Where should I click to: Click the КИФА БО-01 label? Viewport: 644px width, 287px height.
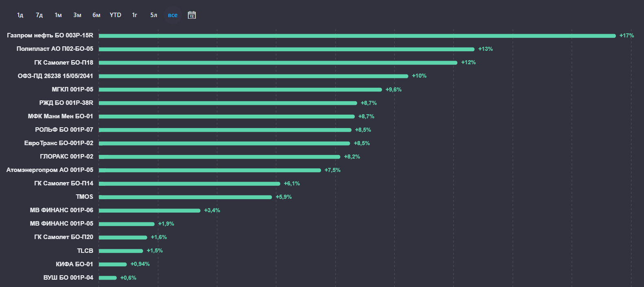[74, 264]
